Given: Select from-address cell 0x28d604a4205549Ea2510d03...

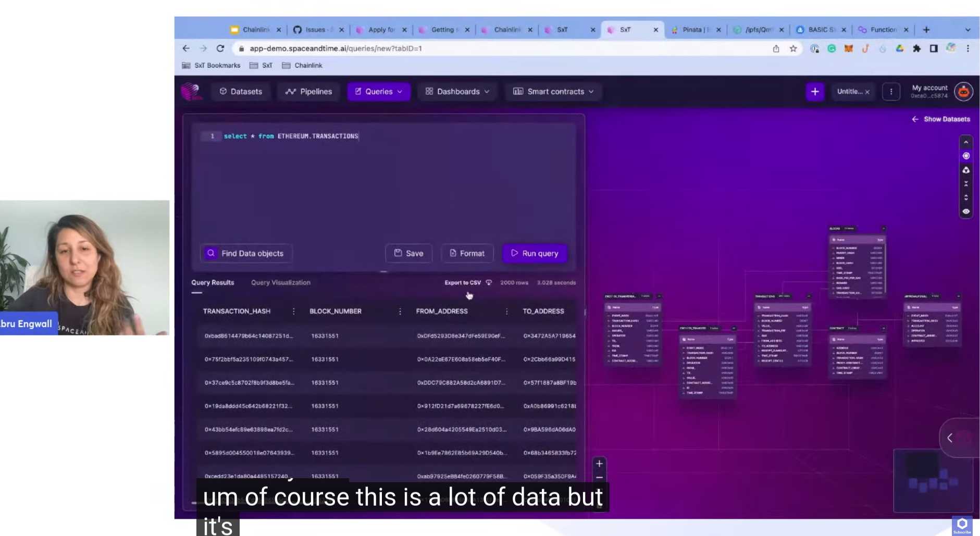Looking at the screenshot, I should point(461,430).
